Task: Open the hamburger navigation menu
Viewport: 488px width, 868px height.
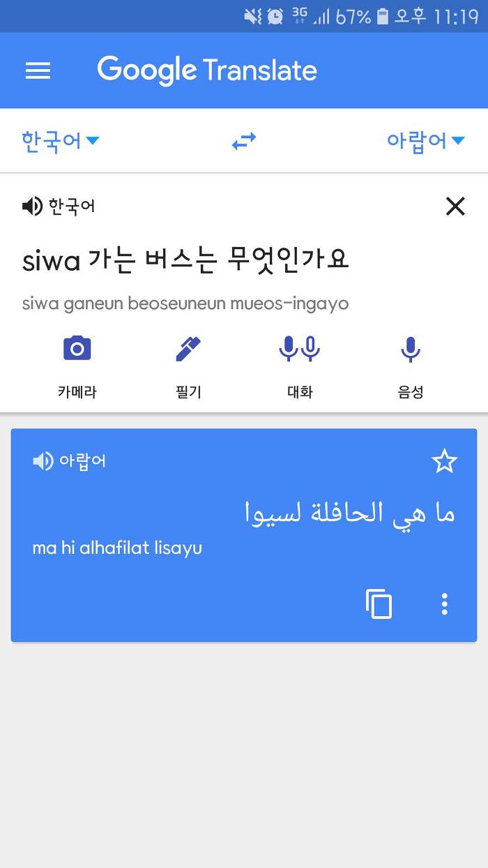Action: (x=38, y=70)
